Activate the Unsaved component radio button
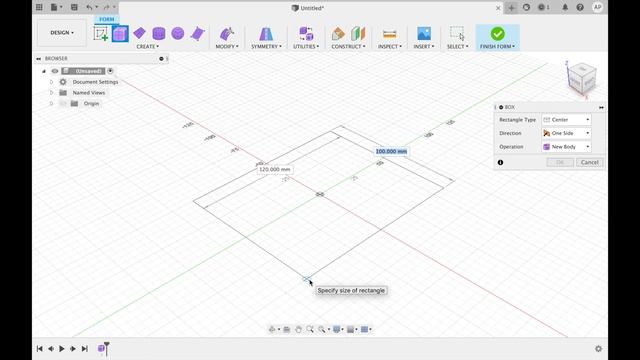The height and width of the screenshot is (360, 640). pyautogui.click(x=110, y=71)
